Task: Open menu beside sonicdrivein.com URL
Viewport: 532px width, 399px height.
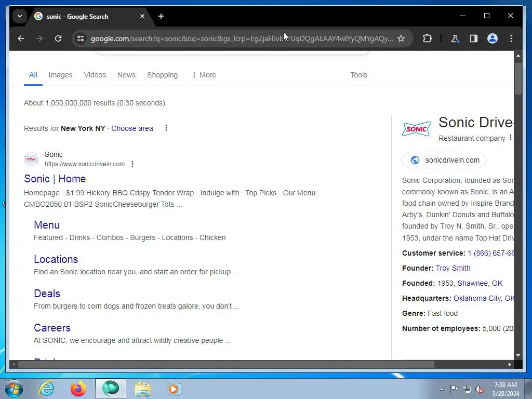Action: pos(132,164)
